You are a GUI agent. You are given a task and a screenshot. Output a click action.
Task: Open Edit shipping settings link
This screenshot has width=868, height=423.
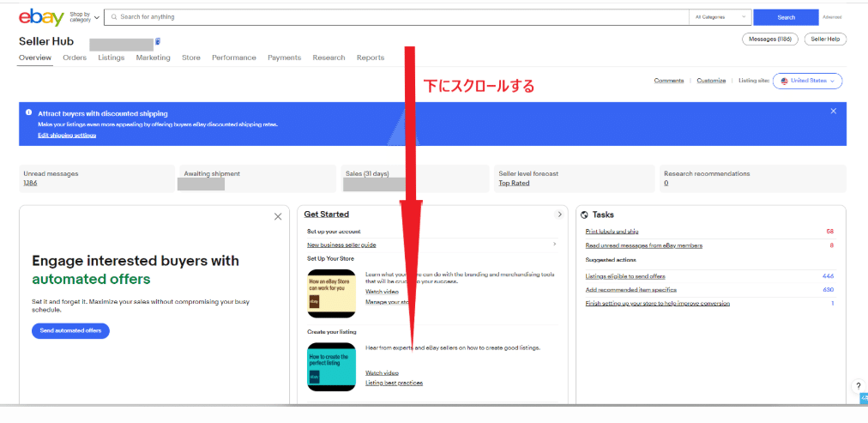pos(67,135)
